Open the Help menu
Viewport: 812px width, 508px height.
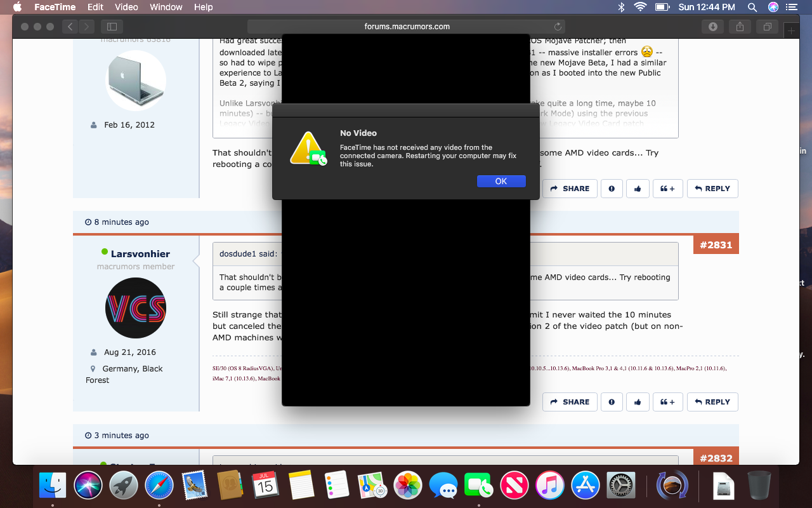point(203,7)
